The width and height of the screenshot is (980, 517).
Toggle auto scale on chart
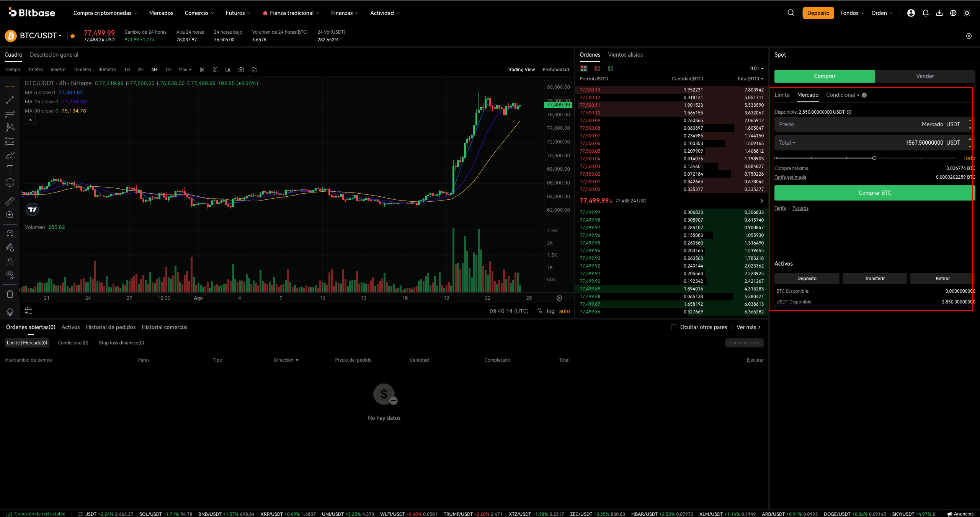(564, 311)
